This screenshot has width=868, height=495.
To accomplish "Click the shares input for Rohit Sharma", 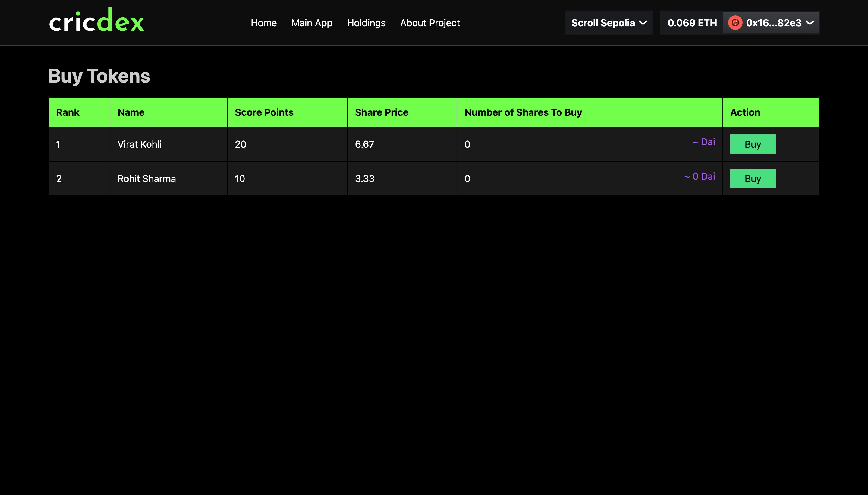I will pyautogui.click(x=571, y=178).
